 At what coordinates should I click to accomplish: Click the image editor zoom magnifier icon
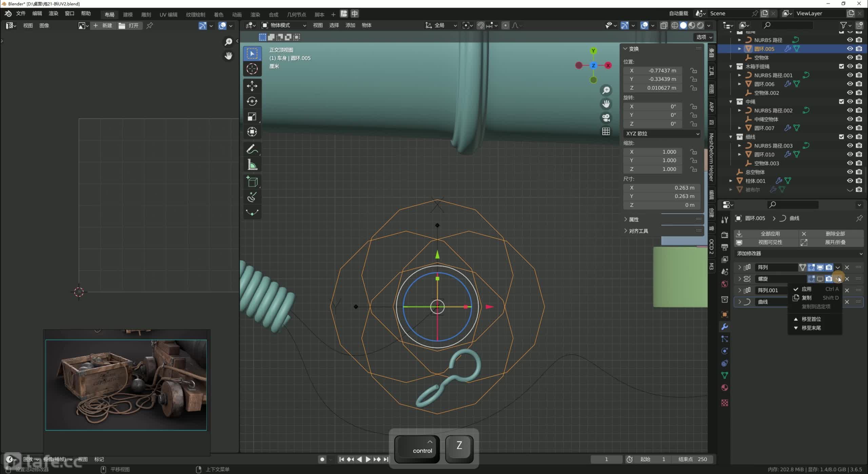tap(229, 42)
